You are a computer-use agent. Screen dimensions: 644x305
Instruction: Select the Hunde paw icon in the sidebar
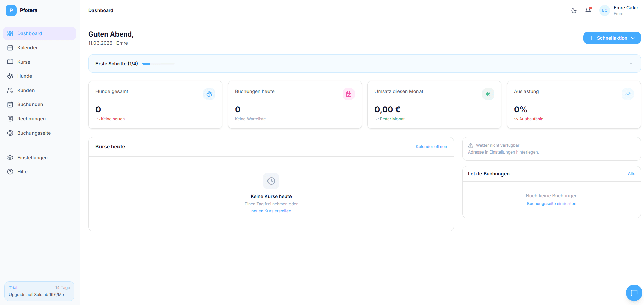(10, 76)
